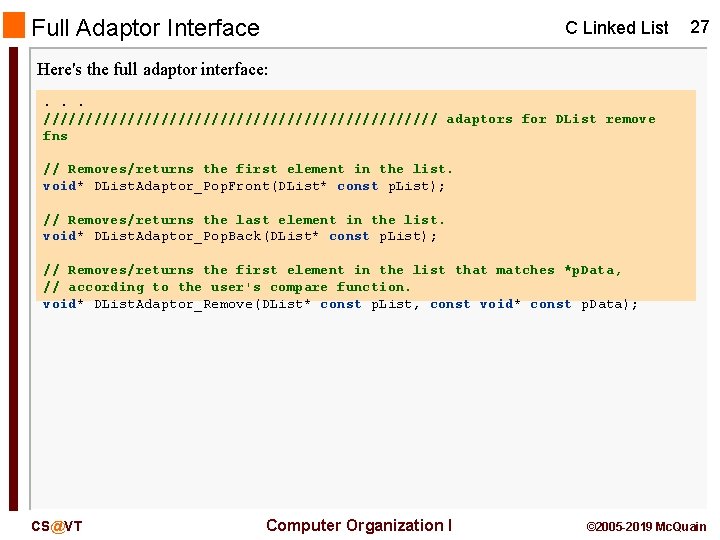Image resolution: width=720 pixels, height=540 pixels.
Task: Click the comment "Removes/returns the first element in the list."
Action: click(x=248, y=169)
